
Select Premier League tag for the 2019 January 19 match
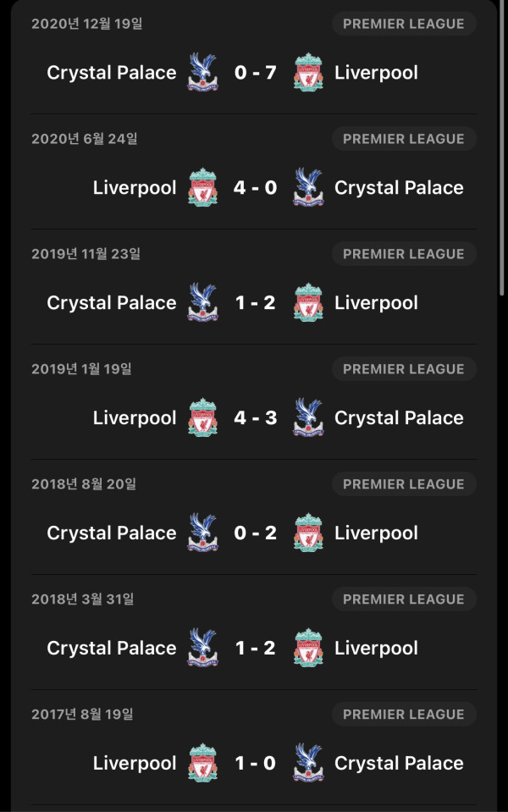[404, 368]
